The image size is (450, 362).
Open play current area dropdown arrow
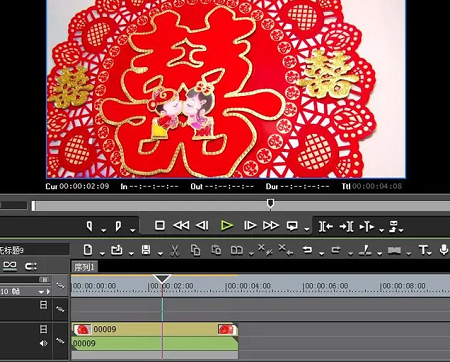coord(382,230)
